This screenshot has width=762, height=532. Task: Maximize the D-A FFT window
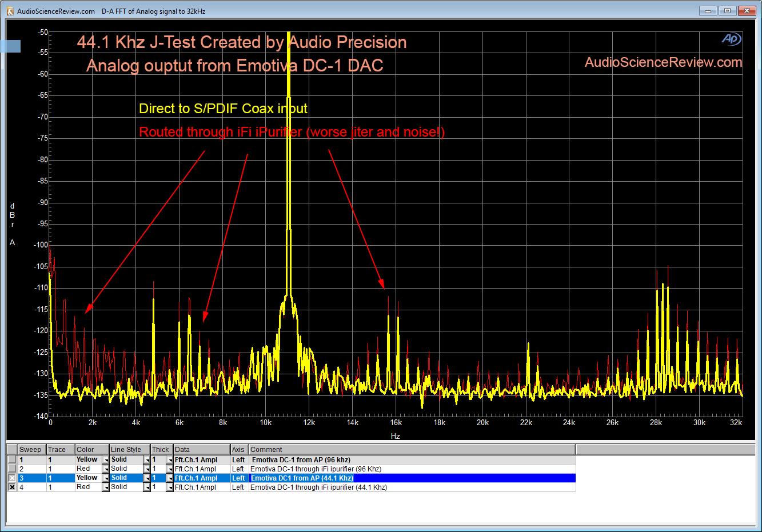[727, 11]
